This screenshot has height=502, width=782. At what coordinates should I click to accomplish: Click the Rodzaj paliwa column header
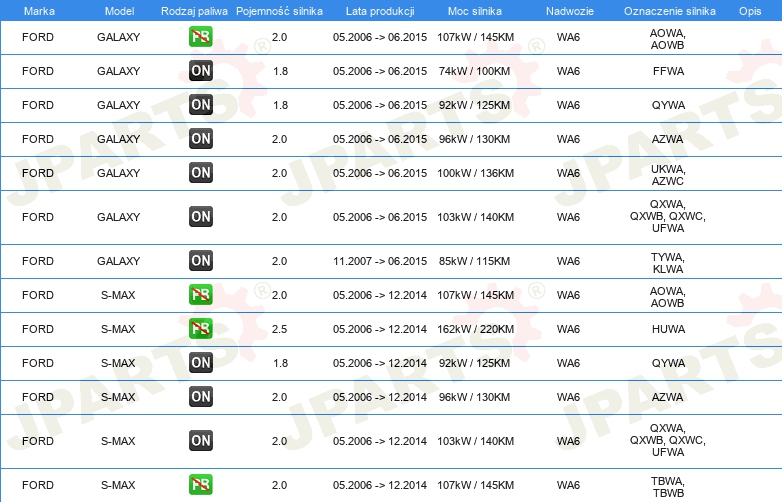(194, 11)
